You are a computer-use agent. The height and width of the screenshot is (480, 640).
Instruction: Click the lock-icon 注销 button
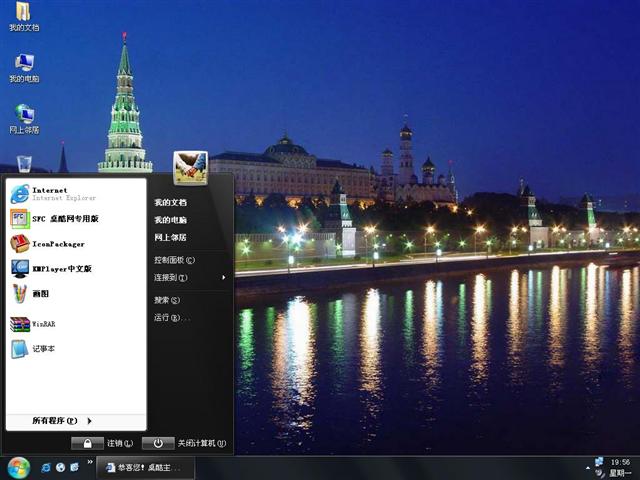pyautogui.click(x=87, y=443)
